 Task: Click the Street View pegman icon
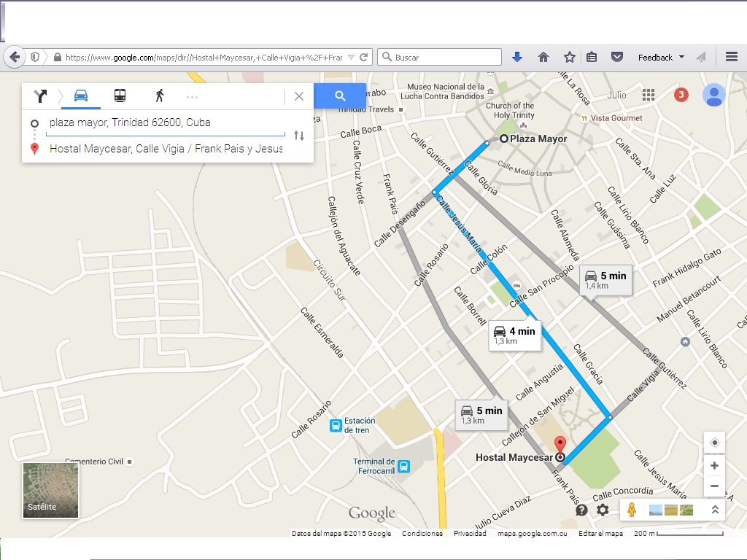pyautogui.click(x=631, y=510)
